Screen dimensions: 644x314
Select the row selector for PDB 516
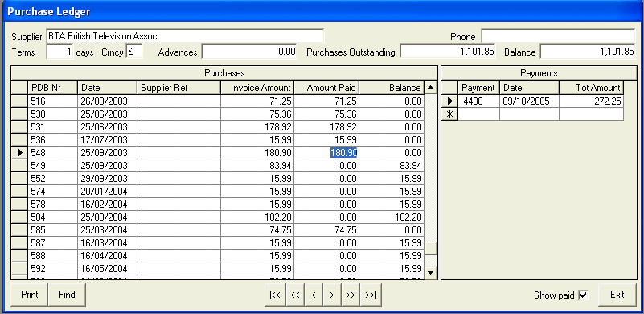point(19,101)
